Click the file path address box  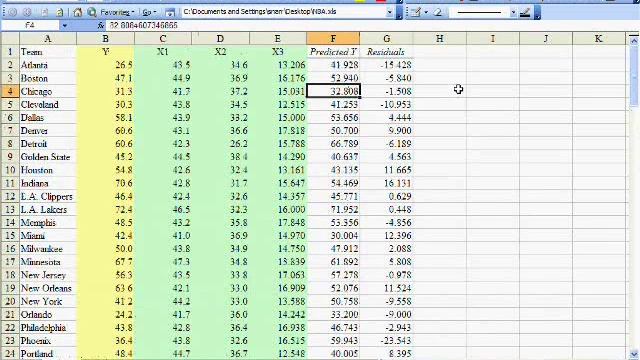tap(284, 12)
